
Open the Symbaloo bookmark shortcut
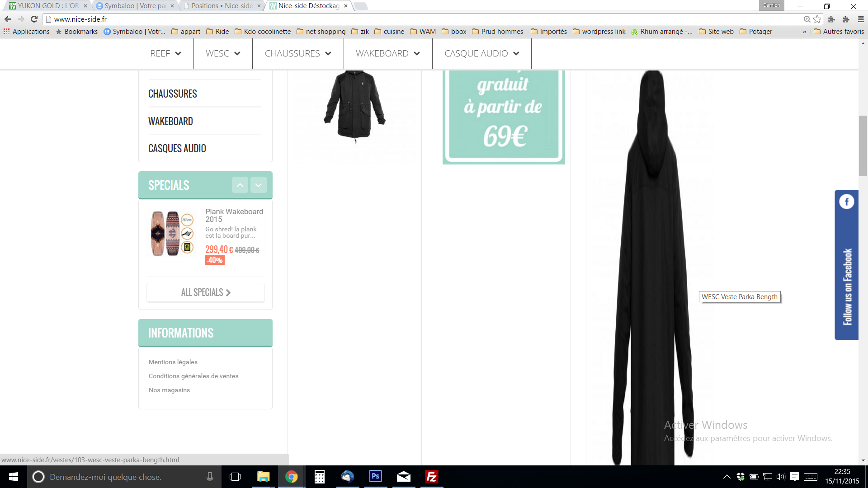[134, 32]
